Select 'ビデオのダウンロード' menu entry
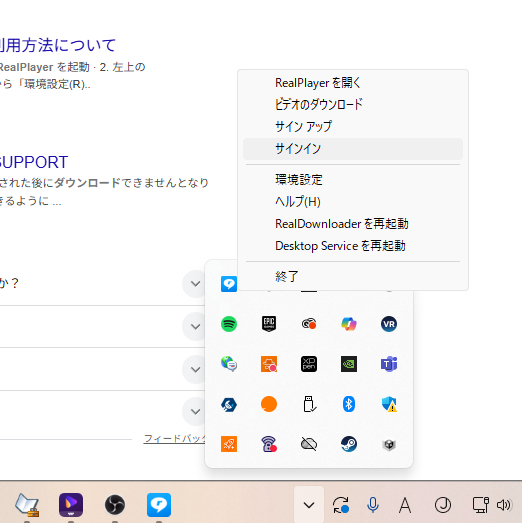This screenshot has width=522, height=523. 353,105
